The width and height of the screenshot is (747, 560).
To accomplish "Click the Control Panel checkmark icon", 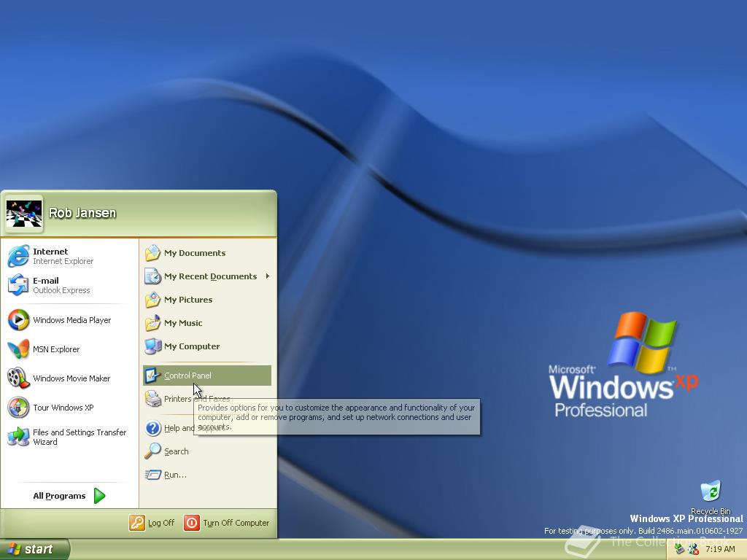I will tap(153, 376).
